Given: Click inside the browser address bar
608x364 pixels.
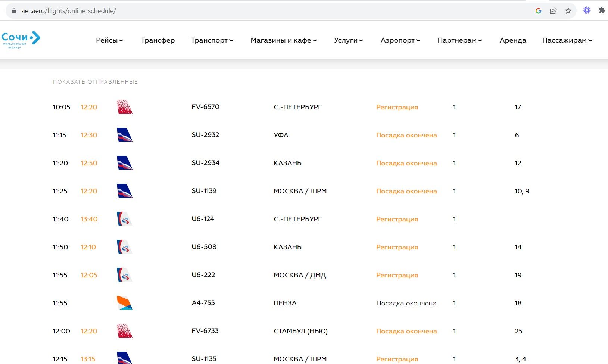Looking at the screenshot, I should 149,11.
